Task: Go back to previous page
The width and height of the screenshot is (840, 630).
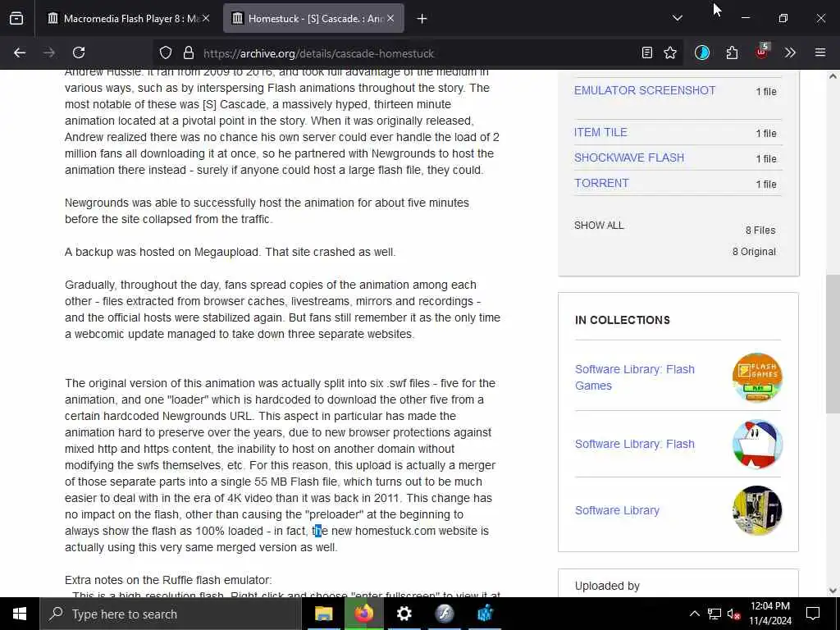Action: [x=20, y=52]
